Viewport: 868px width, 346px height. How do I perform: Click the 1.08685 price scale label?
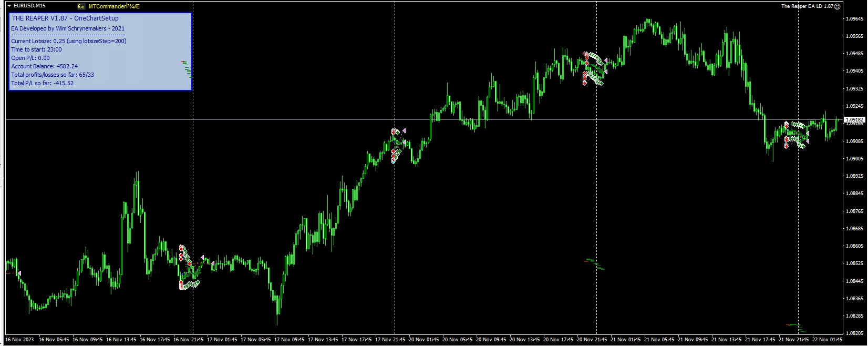[x=854, y=228]
